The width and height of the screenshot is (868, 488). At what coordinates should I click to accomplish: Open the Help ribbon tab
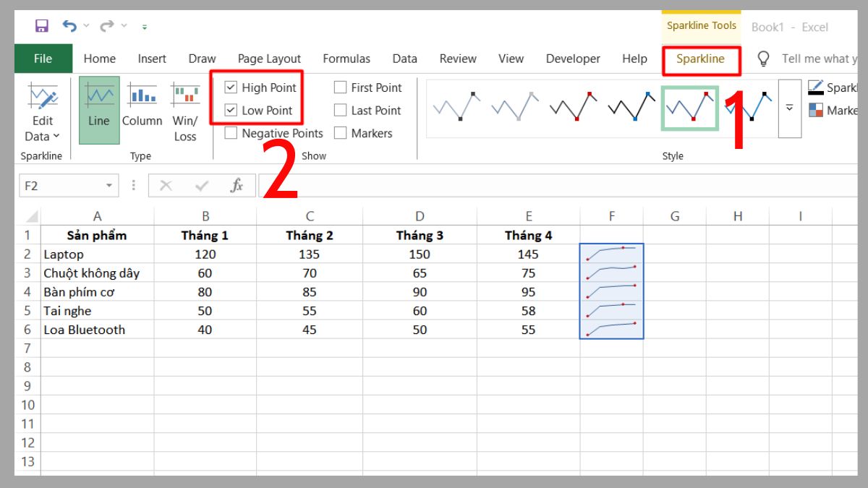point(634,59)
